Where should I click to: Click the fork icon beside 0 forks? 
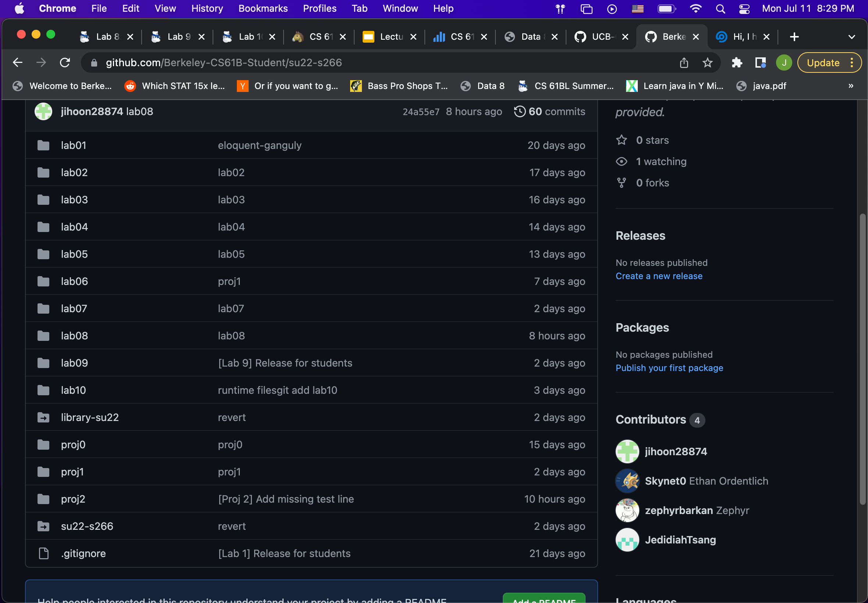click(621, 183)
